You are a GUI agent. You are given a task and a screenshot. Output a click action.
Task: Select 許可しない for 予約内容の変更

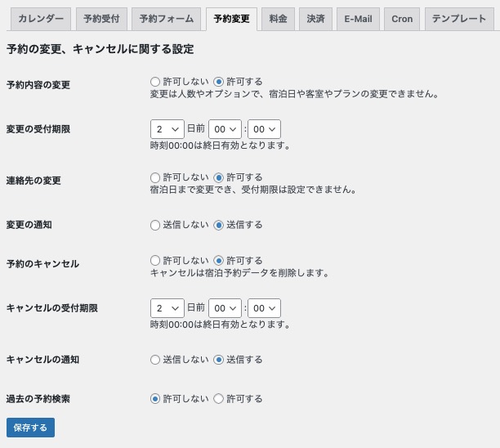click(155, 82)
